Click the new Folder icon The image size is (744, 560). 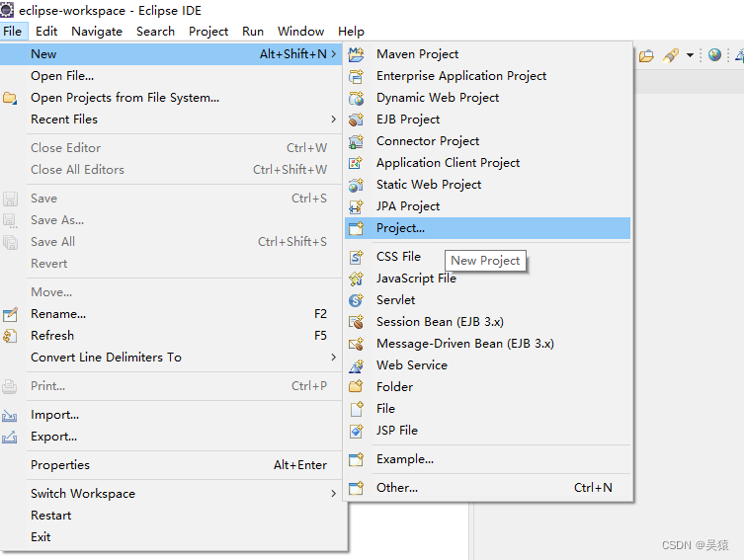[x=356, y=387]
